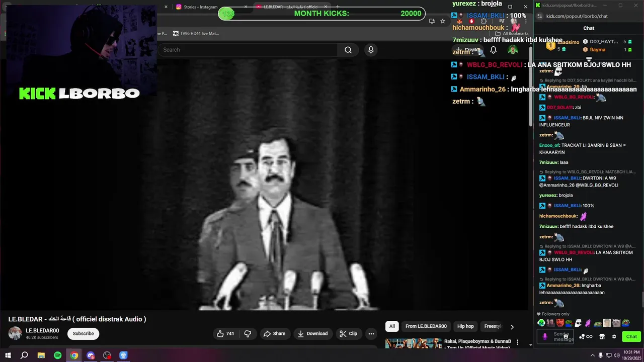Select the From LE.BLEDAR00 chip
The image size is (644, 362).
[x=426, y=326]
